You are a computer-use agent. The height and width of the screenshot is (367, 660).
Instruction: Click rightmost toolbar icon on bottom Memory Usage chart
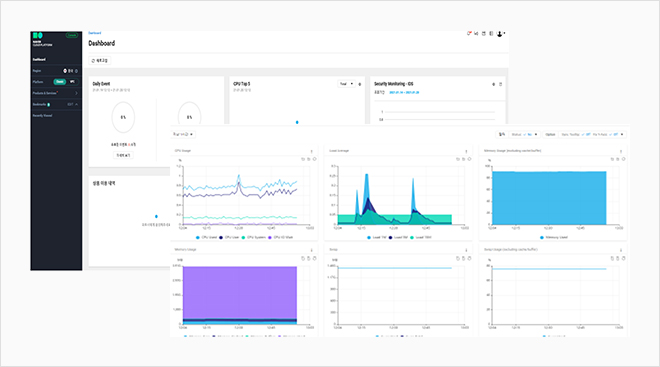[314, 258]
